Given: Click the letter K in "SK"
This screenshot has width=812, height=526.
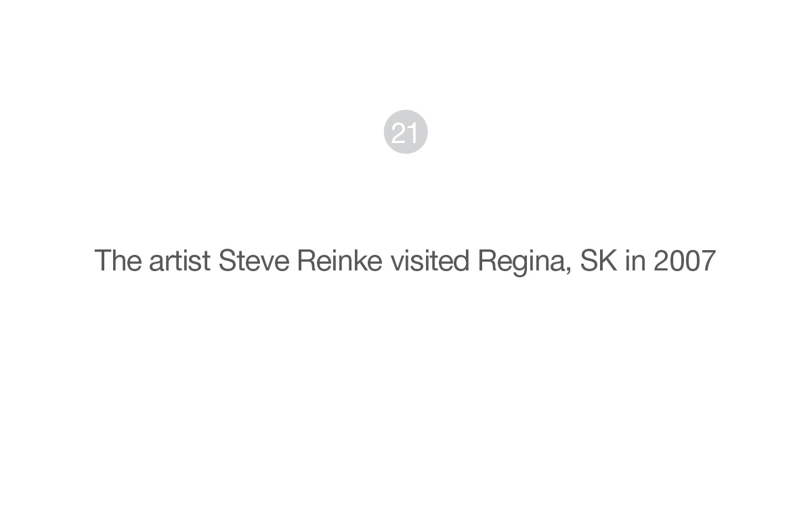Looking at the screenshot, I should coord(608,260).
